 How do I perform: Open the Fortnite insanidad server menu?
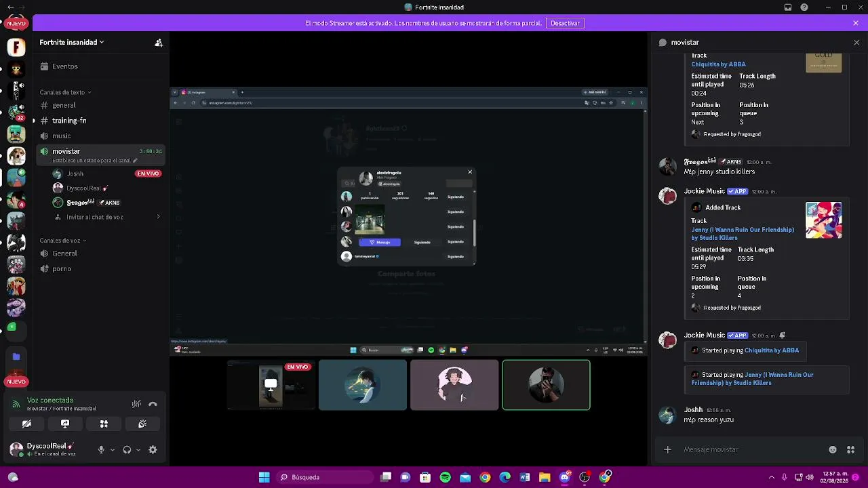click(72, 42)
